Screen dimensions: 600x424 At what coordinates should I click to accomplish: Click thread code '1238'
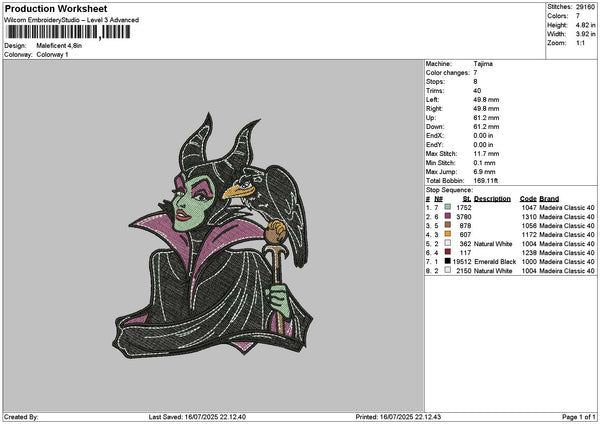tap(529, 253)
